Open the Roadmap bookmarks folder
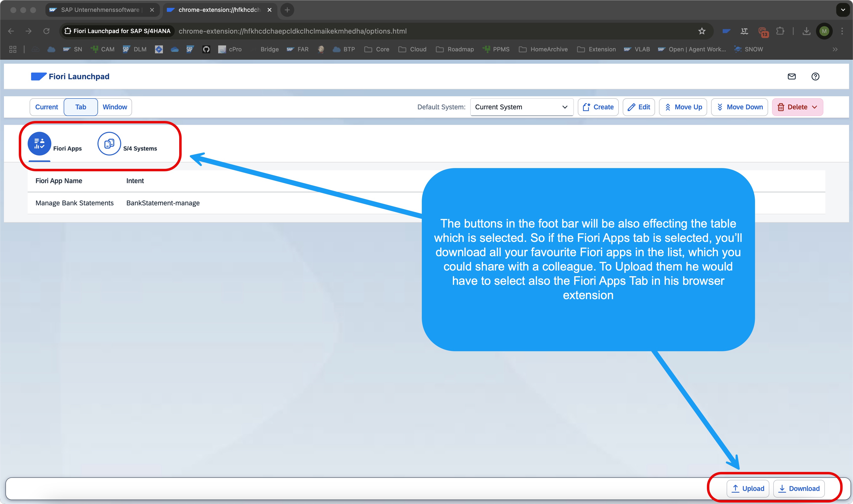This screenshot has height=504, width=853. click(455, 49)
